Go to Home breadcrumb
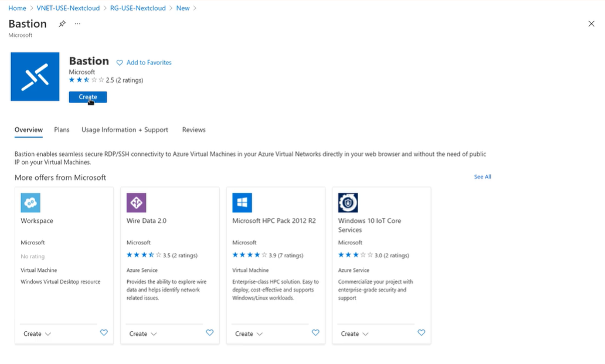Viewport: 605px width, 364px height. [18, 8]
